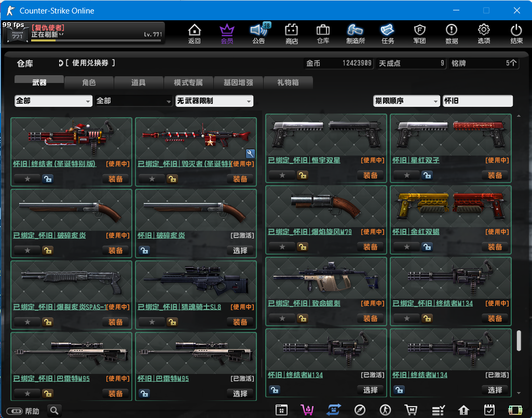Click the yellow-green ticket bottom icon

pyautogui.click(x=515, y=410)
